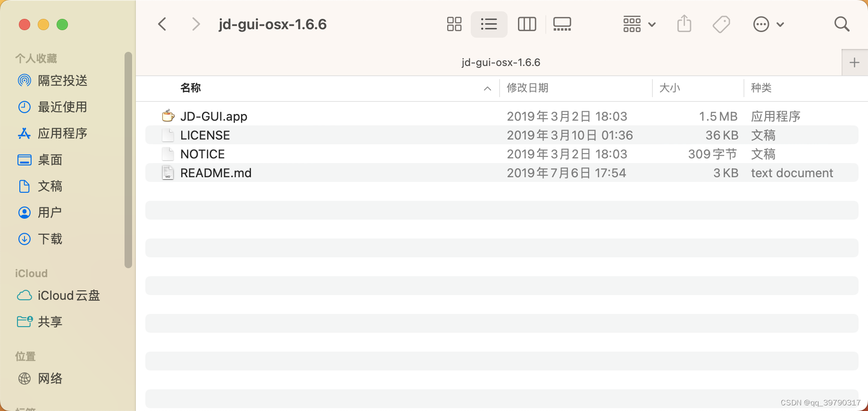Click the tag icon
Screen dimensions: 868x411
tap(721, 24)
